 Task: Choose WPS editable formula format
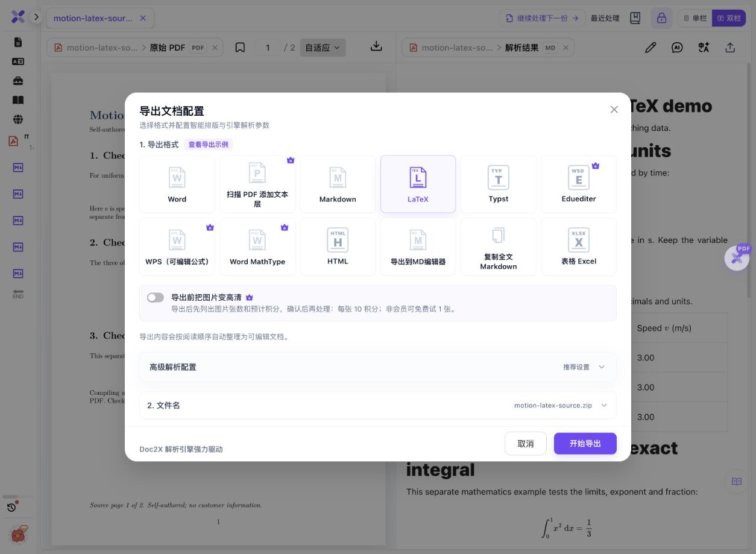[177, 247]
